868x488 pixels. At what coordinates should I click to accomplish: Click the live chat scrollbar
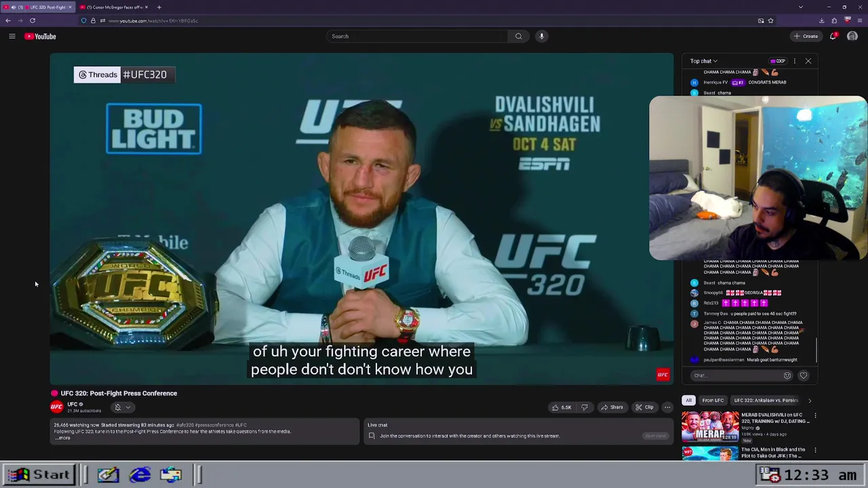click(x=816, y=350)
